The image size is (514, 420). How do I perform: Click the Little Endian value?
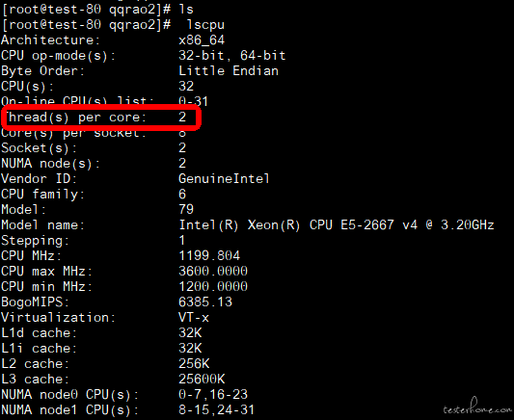[229, 71]
